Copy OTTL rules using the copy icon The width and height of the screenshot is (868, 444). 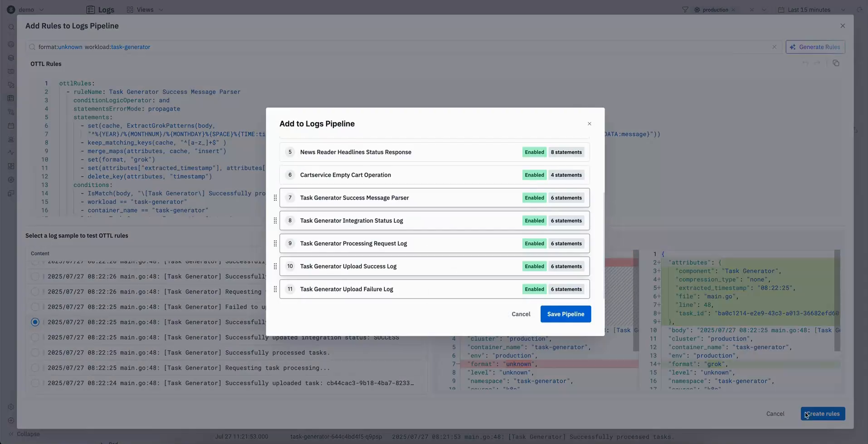click(837, 63)
